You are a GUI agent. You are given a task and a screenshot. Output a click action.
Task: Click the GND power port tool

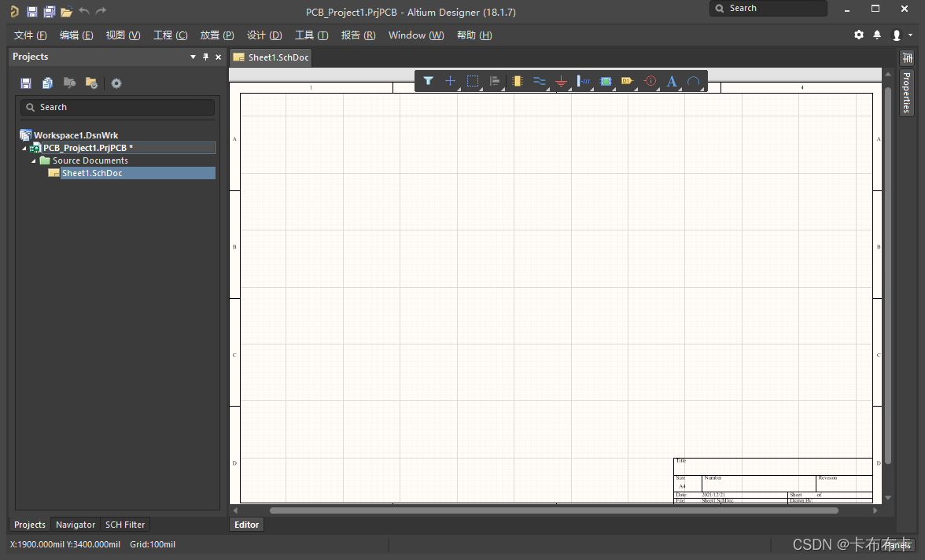(561, 81)
